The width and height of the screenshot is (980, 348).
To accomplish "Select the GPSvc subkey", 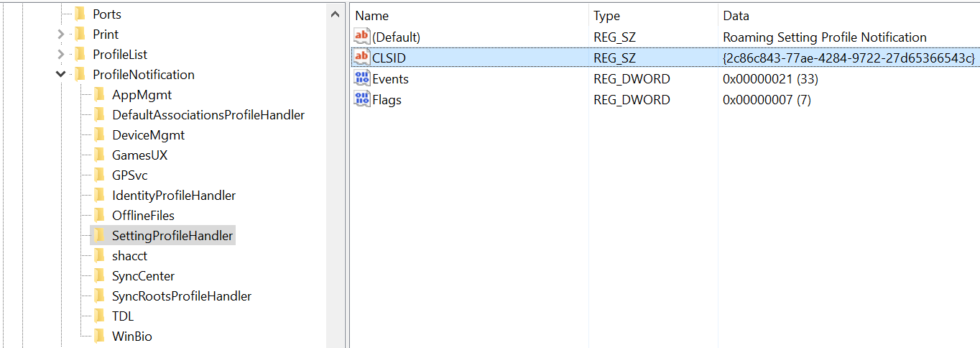I will [130, 175].
